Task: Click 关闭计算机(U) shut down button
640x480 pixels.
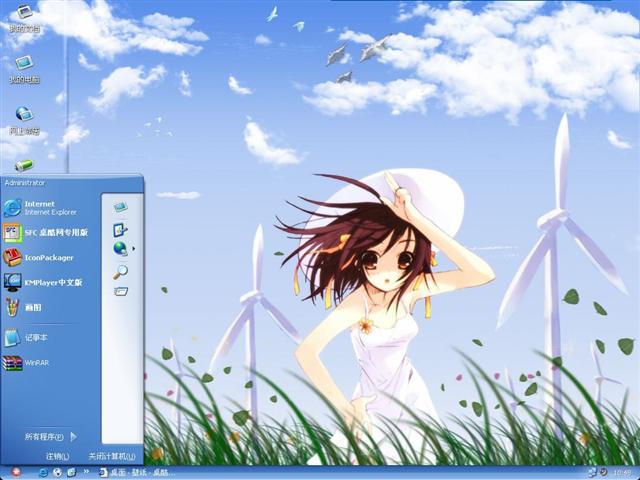Action: pyautogui.click(x=112, y=456)
